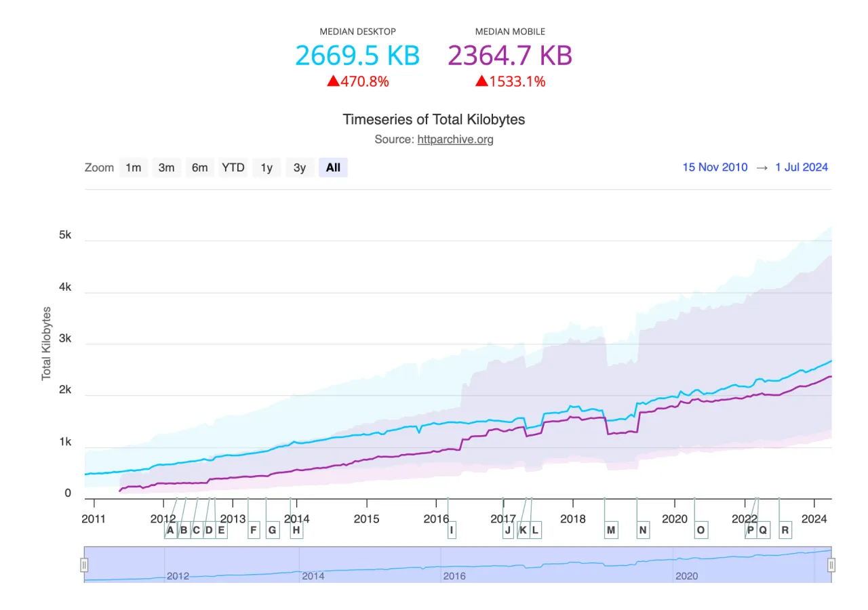The height and width of the screenshot is (610, 868).
Task: Click the start date 15 Nov 2010
Action: [x=715, y=167]
